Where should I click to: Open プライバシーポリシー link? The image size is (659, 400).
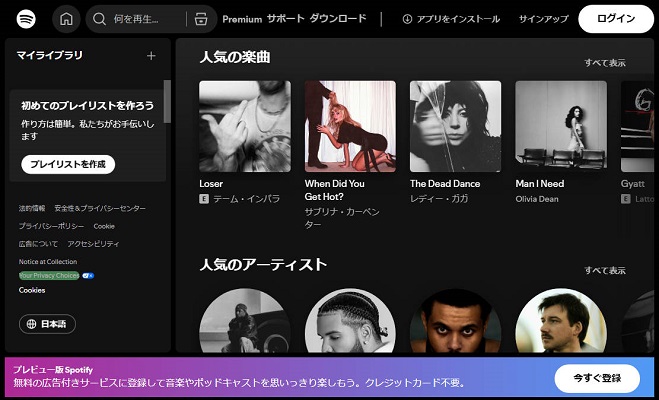tap(51, 226)
